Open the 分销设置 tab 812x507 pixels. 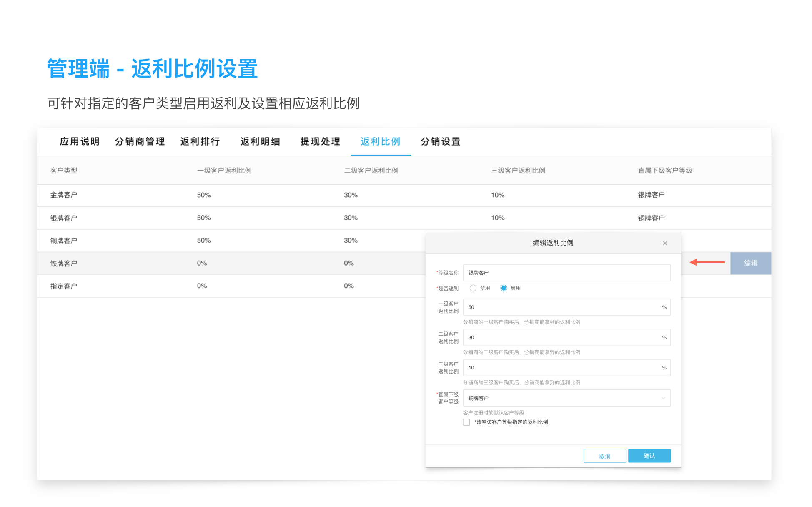(x=441, y=142)
